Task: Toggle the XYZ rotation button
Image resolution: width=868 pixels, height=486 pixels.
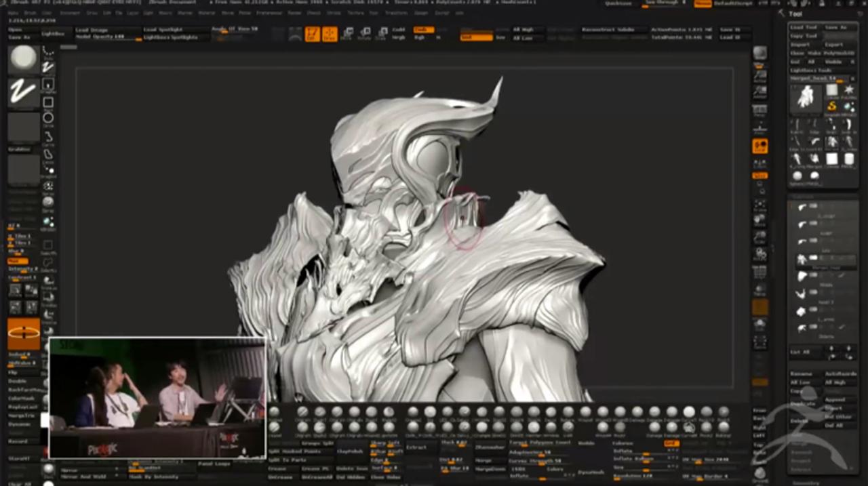Action: click(x=760, y=176)
